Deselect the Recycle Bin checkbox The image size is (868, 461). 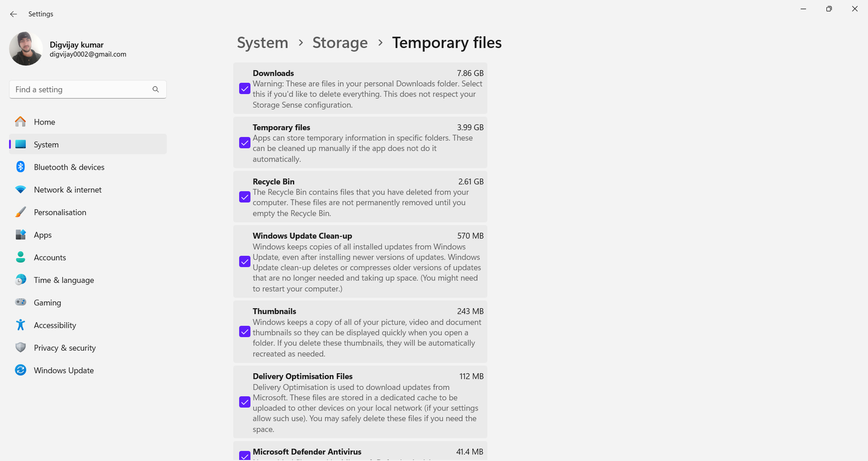tap(245, 197)
